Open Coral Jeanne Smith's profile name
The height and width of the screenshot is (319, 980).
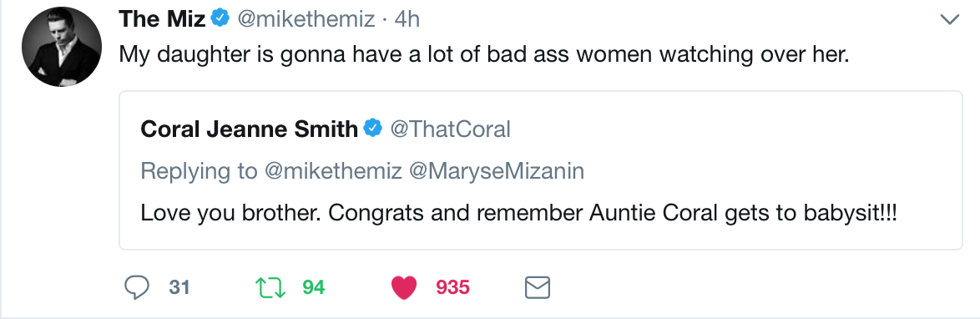tap(250, 129)
